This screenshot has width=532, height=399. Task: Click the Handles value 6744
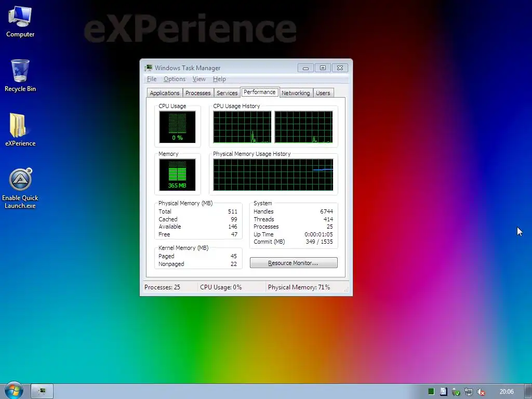pos(326,211)
